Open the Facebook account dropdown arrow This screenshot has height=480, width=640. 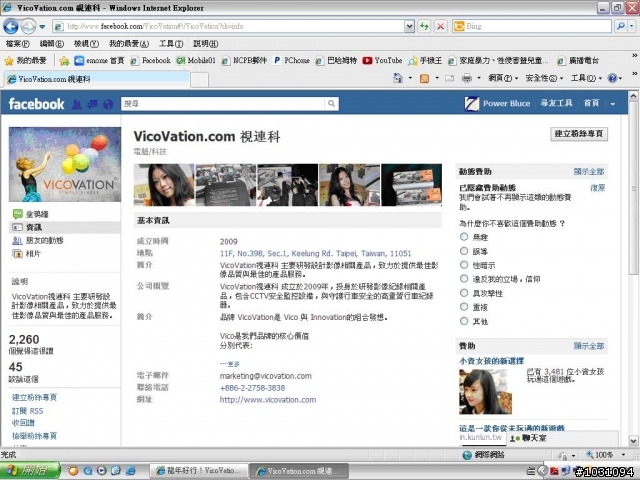(x=613, y=104)
